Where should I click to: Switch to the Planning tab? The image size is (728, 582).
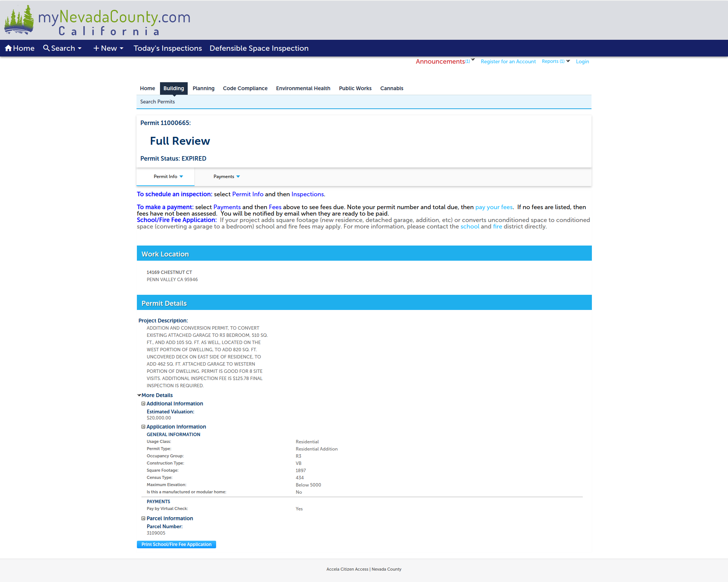[x=204, y=88]
